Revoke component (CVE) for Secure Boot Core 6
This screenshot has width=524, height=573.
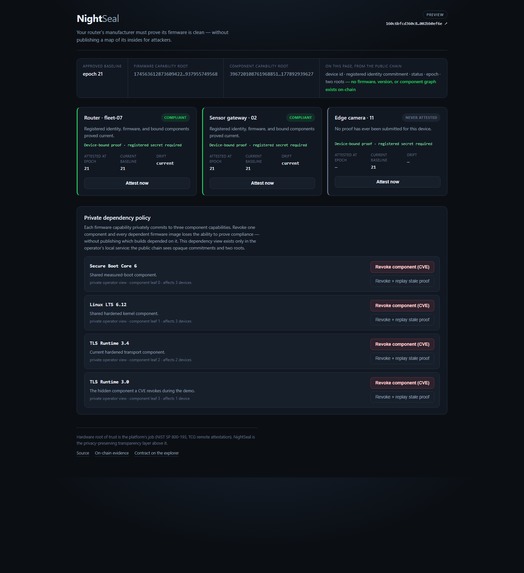pyautogui.click(x=402, y=267)
